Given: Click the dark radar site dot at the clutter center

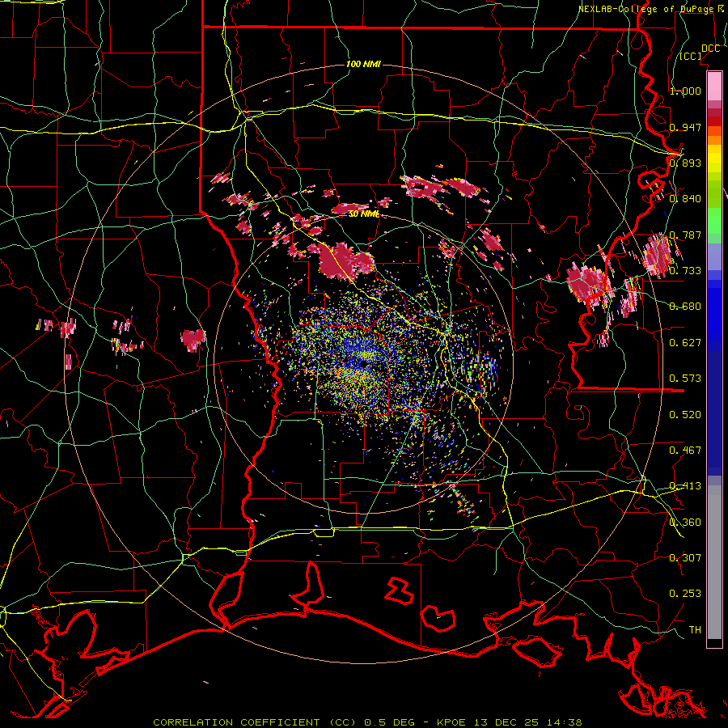Looking at the screenshot, I should [x=362, y=365].
